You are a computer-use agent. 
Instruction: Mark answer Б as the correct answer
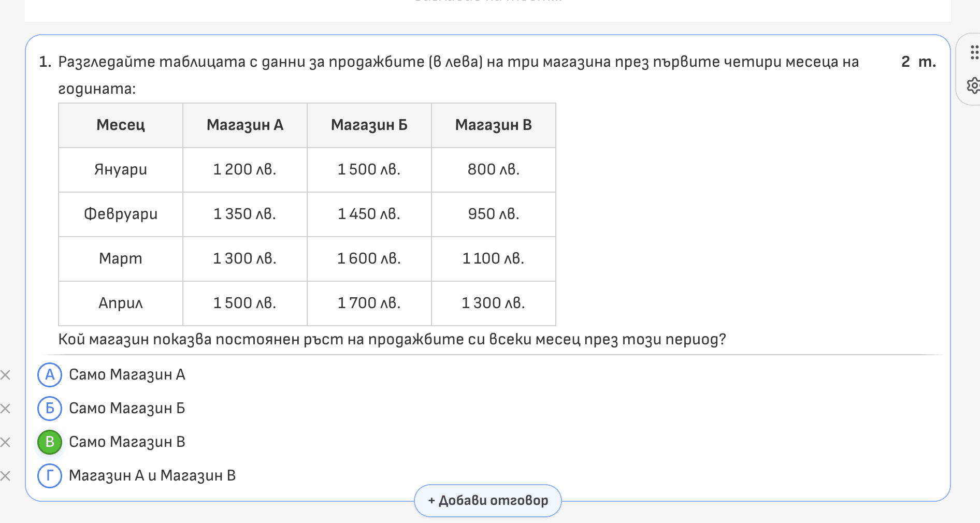(x=50, y=409)
